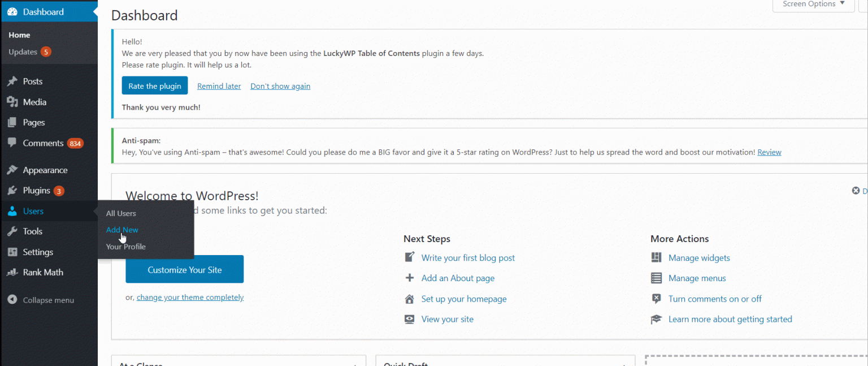Click the Pages icon in sidebar
Image resolution: width=868 pixels, height=366 pixels.
tap(12, 122)
